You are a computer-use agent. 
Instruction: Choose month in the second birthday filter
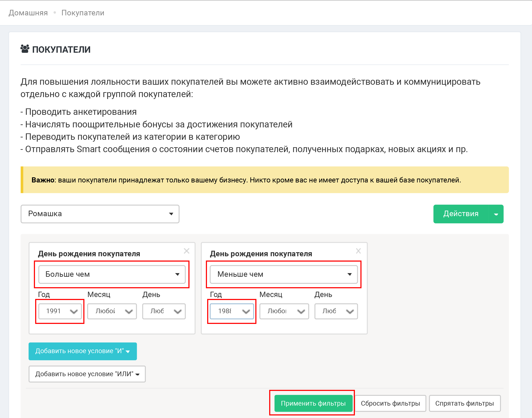tap(284, 311)
